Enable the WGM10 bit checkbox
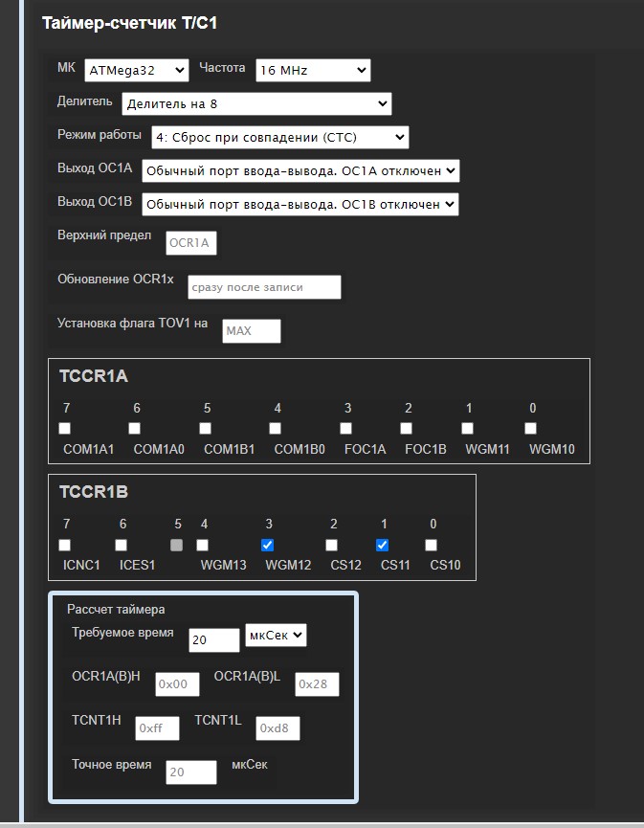 pyautogui.click(x=531, y=428)
